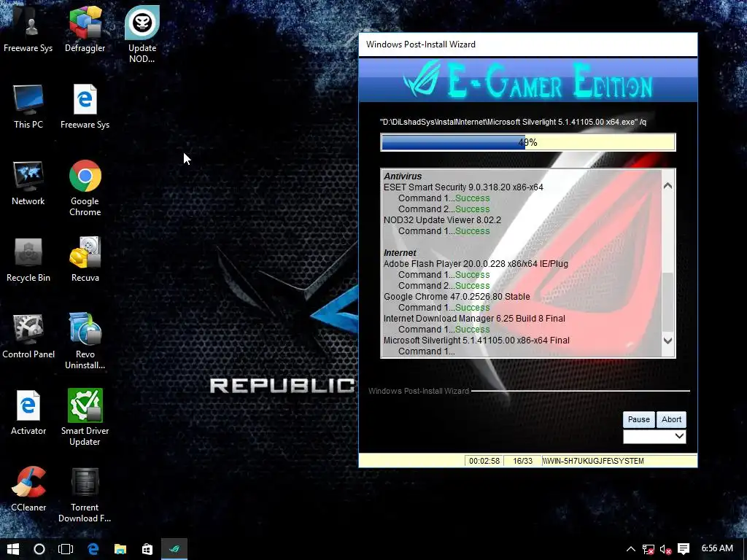
Task: Click the log list scrollbar thumb
Action: [x=668, y=302]
